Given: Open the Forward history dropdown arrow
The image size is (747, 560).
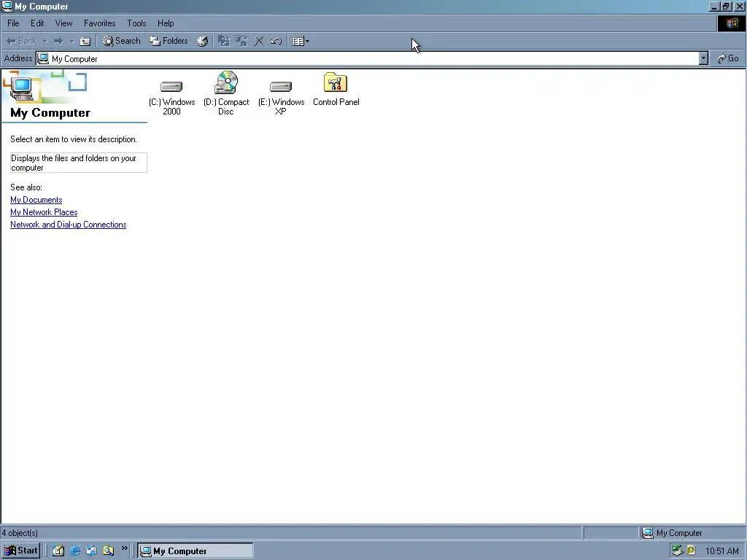Looking at the screenshot, I should pos(71,42).
